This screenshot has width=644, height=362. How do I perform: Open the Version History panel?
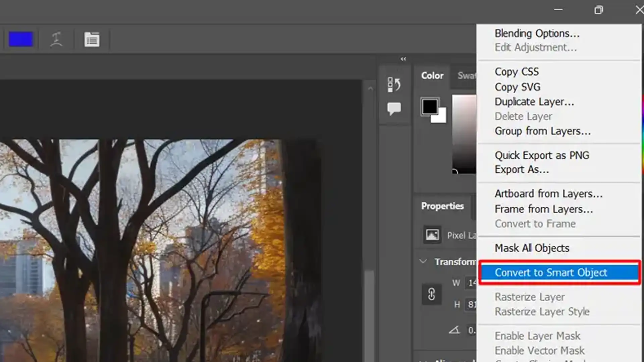395,84
